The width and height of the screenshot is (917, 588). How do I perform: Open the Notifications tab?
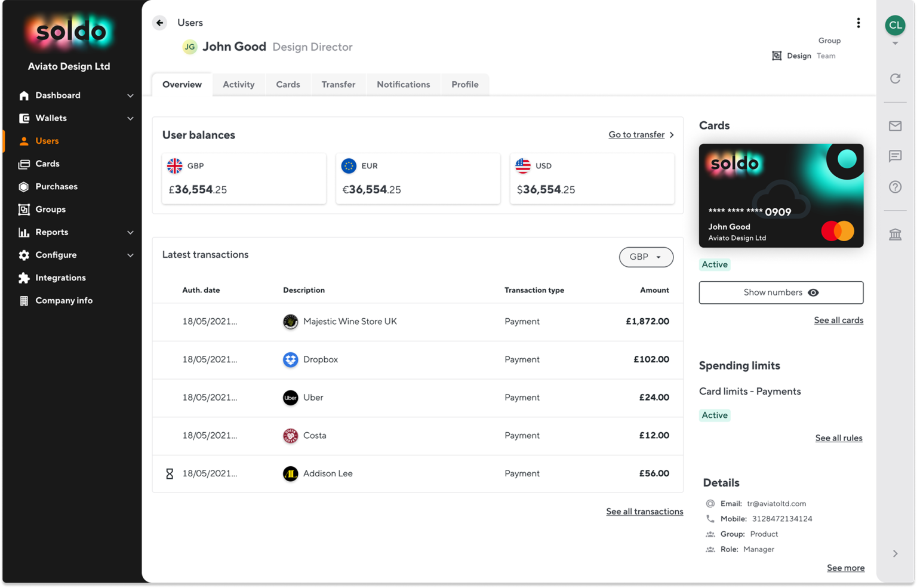coord(403,84)
